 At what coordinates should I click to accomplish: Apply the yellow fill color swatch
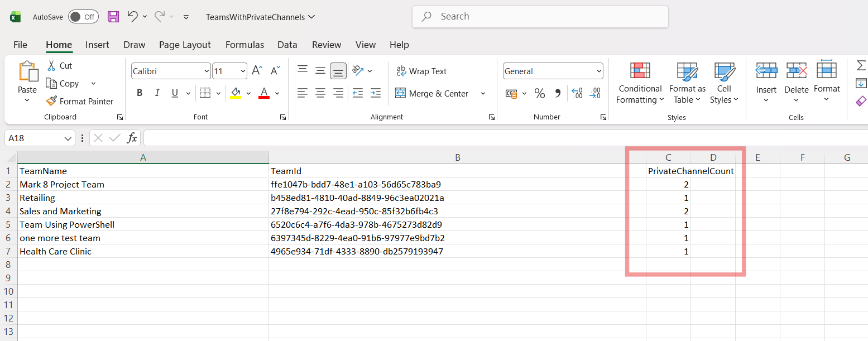[x=236, y=93]
